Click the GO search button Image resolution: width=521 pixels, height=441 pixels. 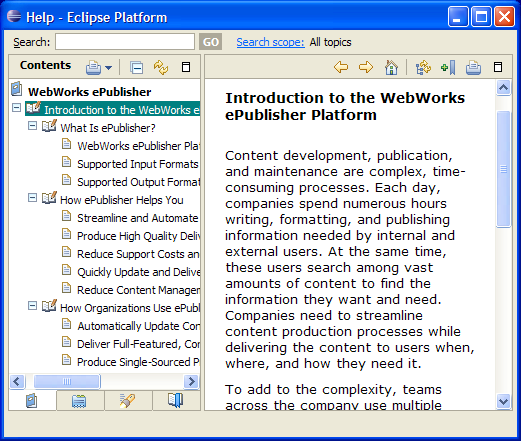(211, 42)
